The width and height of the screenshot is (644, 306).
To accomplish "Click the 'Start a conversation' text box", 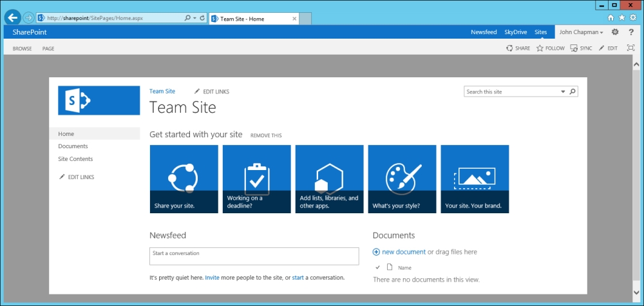I will pos(254,256).
